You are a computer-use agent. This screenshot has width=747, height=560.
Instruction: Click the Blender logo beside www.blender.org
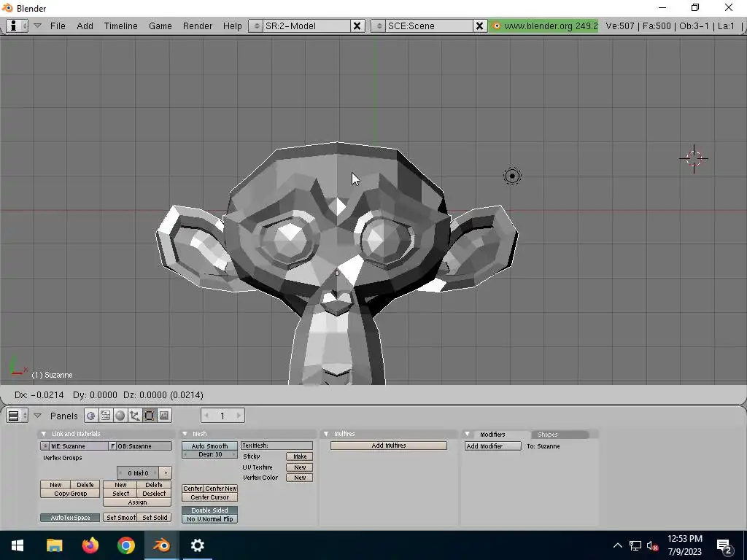pos(496,26)
